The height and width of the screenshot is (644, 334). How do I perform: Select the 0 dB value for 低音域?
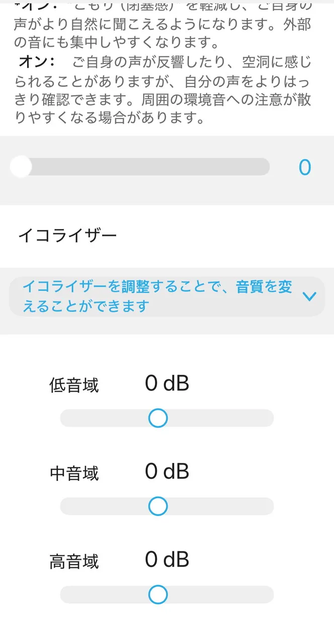[166, 383]
